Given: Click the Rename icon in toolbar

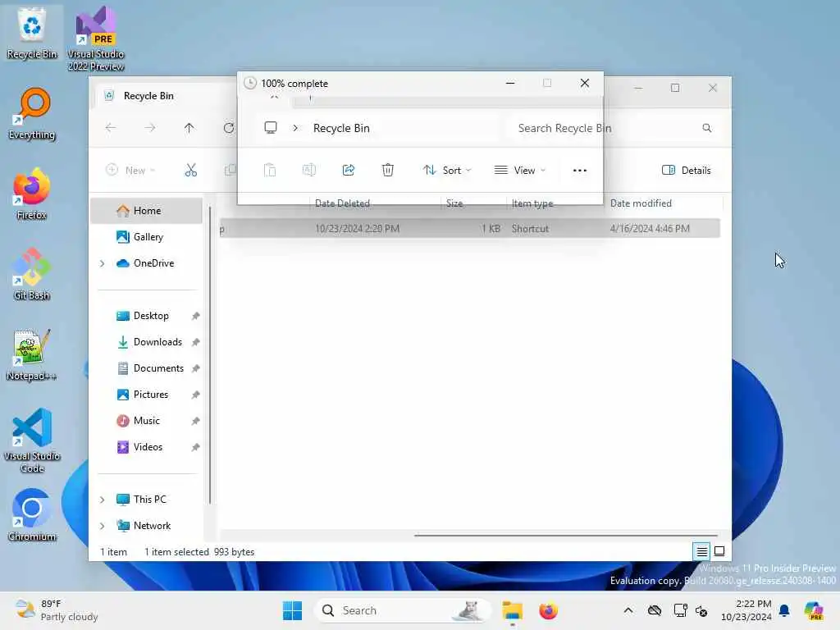Looking at the screenshot, I should (x=309, y=171).
